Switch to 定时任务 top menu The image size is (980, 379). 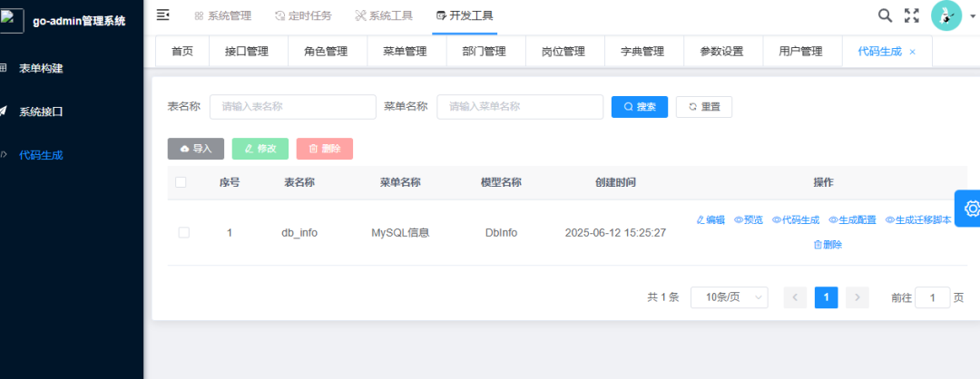point(303,15)
